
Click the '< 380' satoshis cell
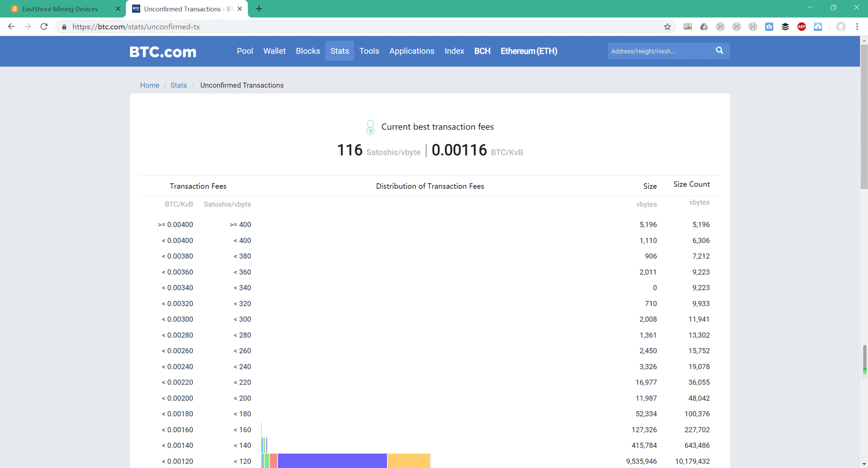[242, 256]
